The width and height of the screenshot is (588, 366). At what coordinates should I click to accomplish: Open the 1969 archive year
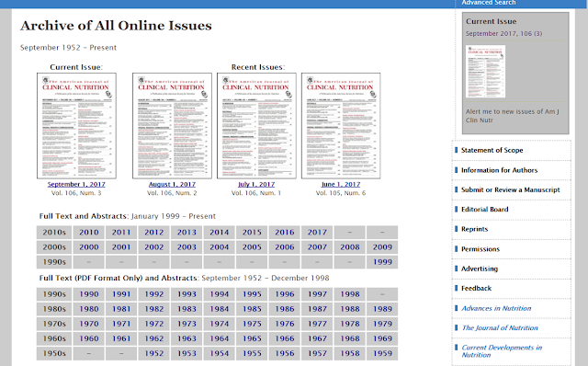[382, 338]
